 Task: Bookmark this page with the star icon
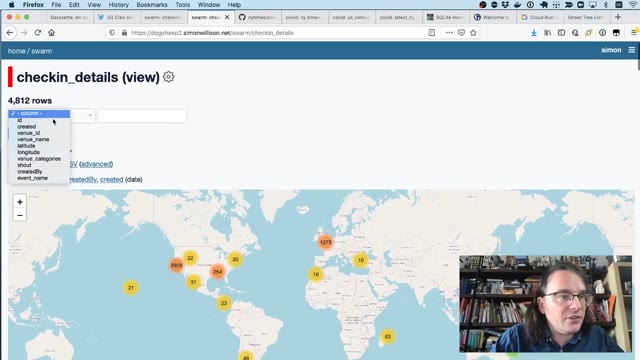(x=473, y=33)
